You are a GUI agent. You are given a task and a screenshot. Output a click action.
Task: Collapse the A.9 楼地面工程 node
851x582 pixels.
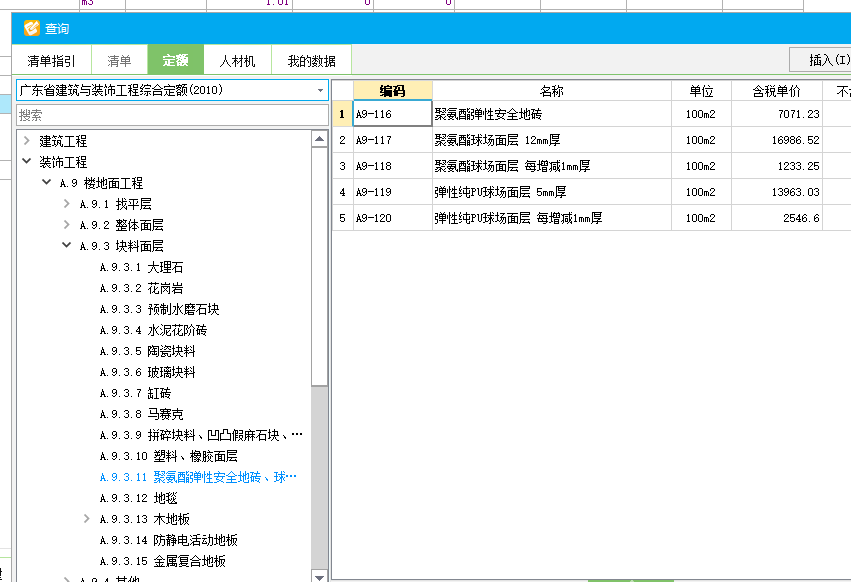[47, 182]
